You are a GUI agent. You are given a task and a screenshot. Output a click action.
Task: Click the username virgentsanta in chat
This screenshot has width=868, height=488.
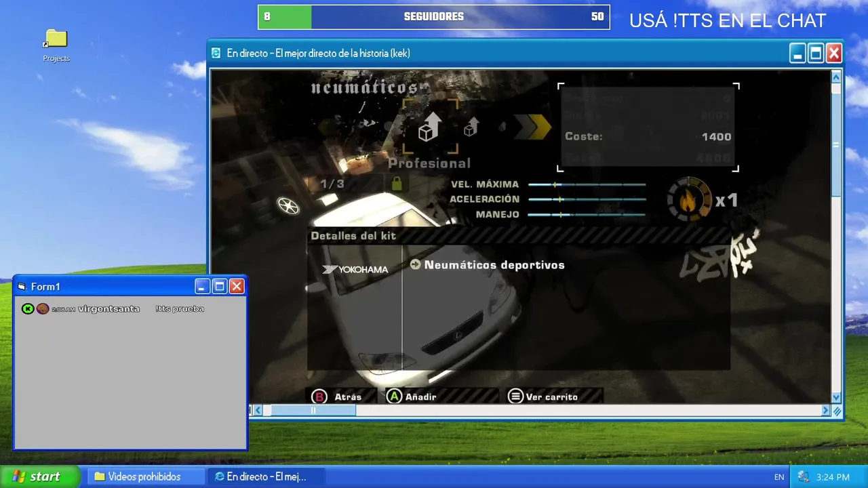point(108,308)
